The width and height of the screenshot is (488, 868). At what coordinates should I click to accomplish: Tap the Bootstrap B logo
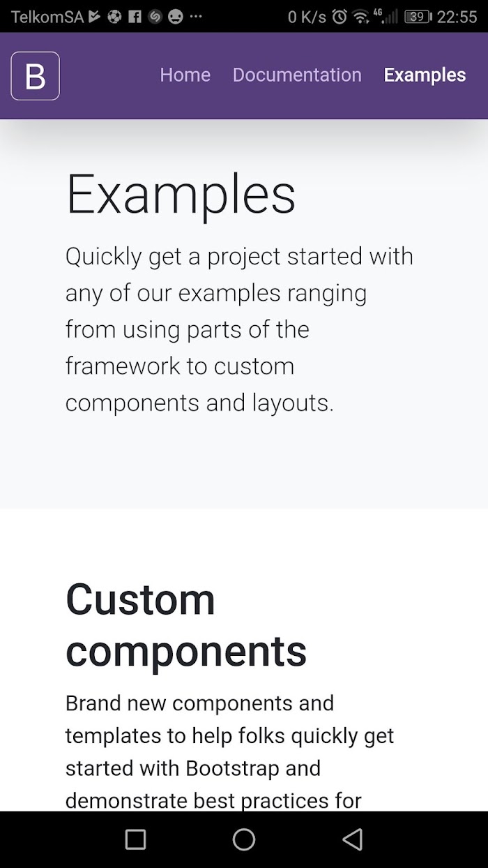click(x=35, y=75)
